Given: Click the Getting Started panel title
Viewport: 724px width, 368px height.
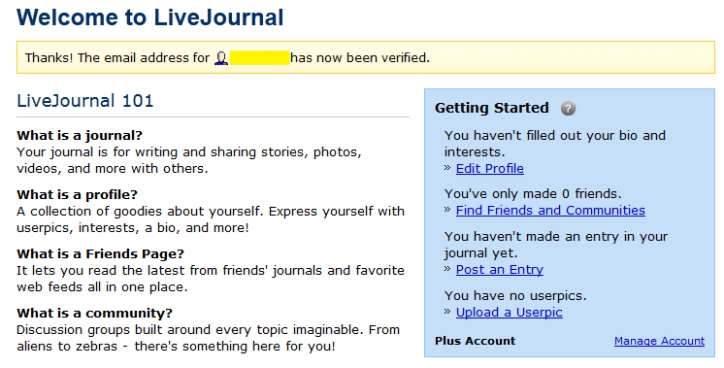Looking at the screenshot, I should coord(491,108).
